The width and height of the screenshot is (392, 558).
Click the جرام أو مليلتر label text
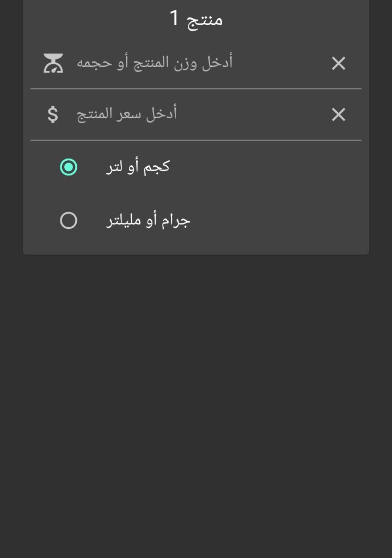(x=148, y=221)
